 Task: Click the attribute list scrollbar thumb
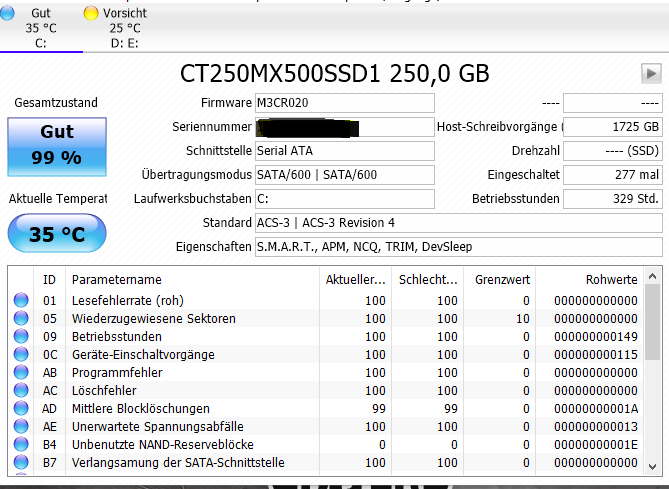(652, 322)
